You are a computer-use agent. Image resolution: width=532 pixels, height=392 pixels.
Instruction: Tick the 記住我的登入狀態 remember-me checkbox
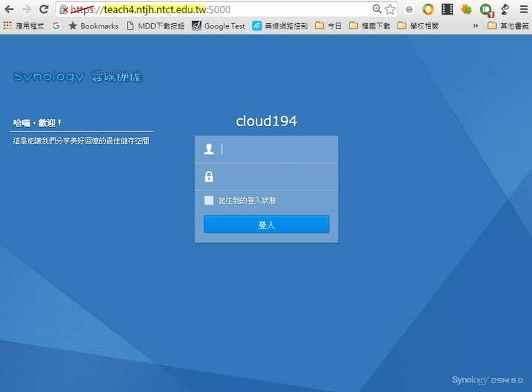(x=209, y=201)
